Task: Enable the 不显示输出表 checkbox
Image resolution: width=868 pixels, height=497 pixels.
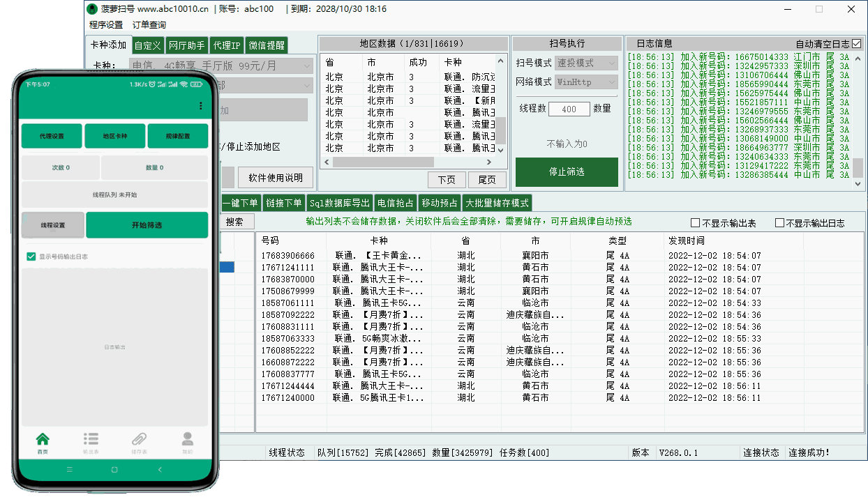Action: 695,223
